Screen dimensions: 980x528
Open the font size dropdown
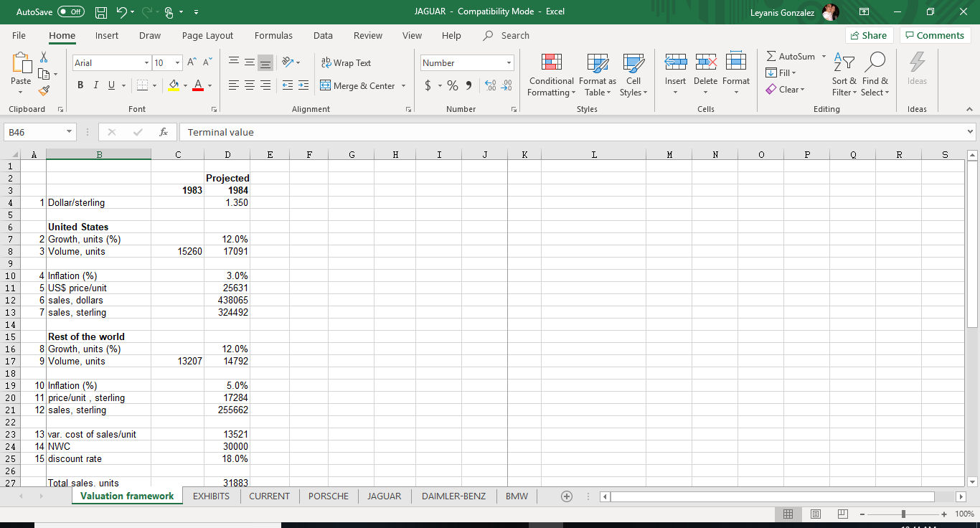(178, 63)
